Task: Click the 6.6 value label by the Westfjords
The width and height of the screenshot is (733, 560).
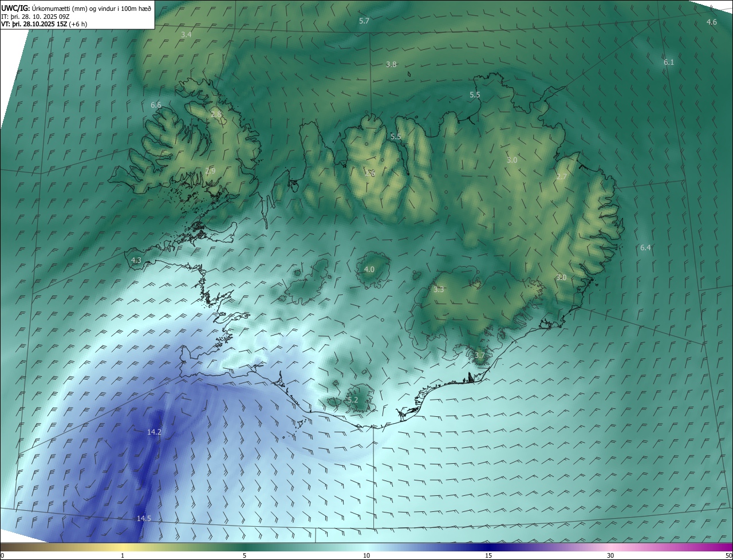Action: click(x=156, y=105)
